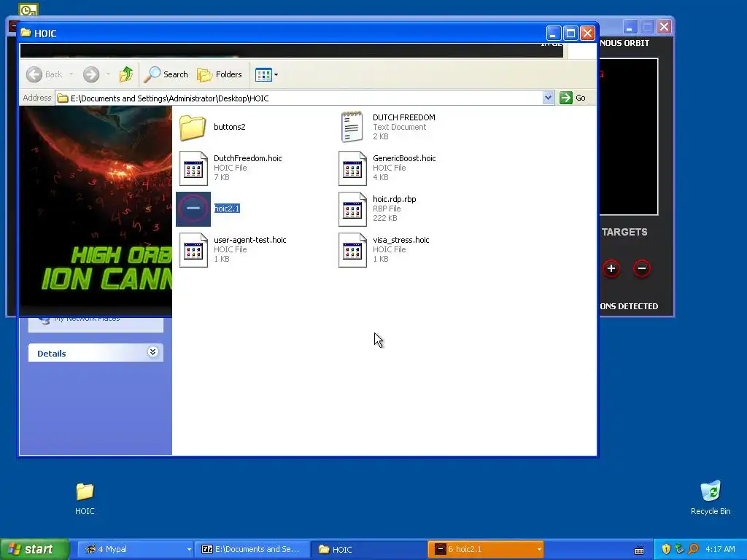Click the Forward navigation arrow

(91, 74)
